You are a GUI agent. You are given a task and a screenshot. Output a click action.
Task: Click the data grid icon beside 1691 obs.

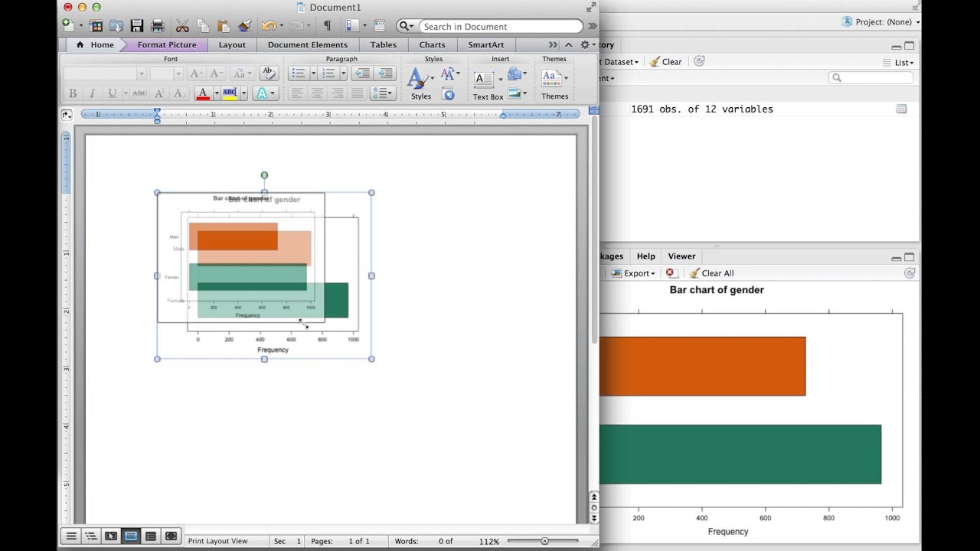(x=901, y=109)
